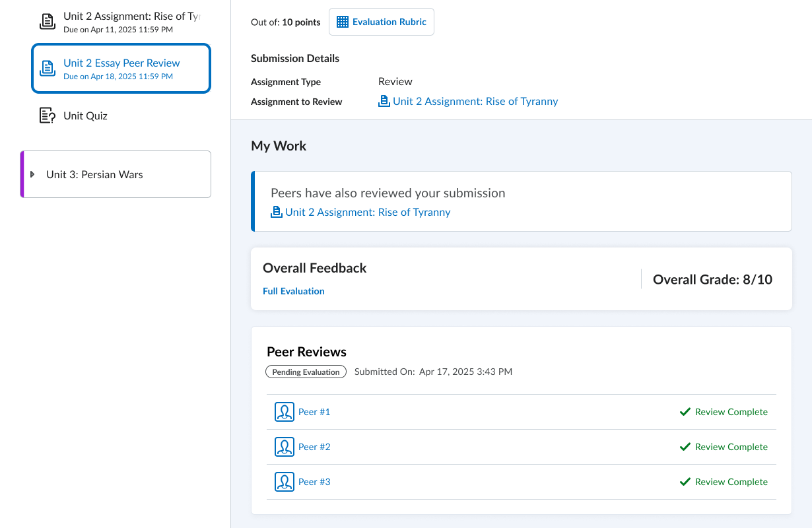Screen dimensions: 812x528
Task: Click Review Complete status for Peer #2
Action: 731,447
